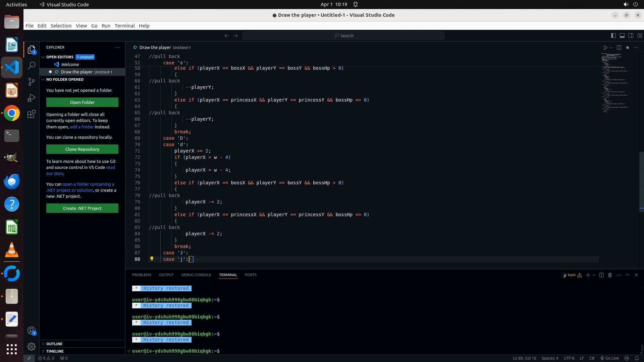Open the Source Control view
This screenshot has width=644, height=362.
[32, 82]
